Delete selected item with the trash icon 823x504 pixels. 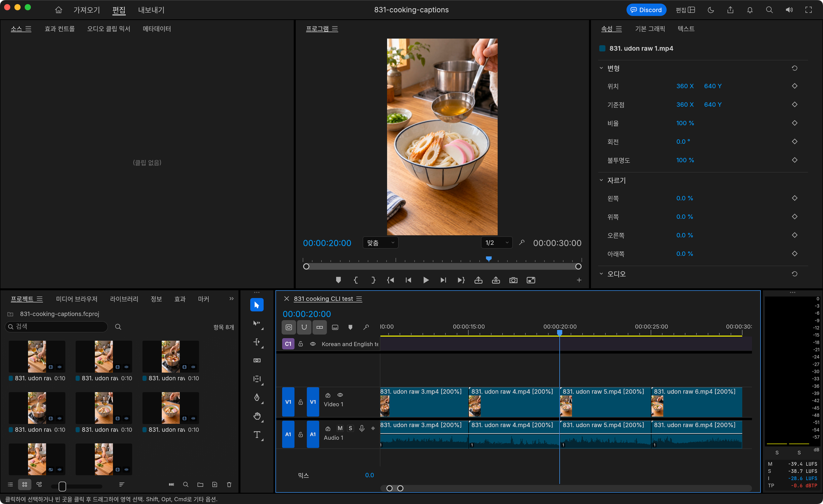click(x=229, y=485)
